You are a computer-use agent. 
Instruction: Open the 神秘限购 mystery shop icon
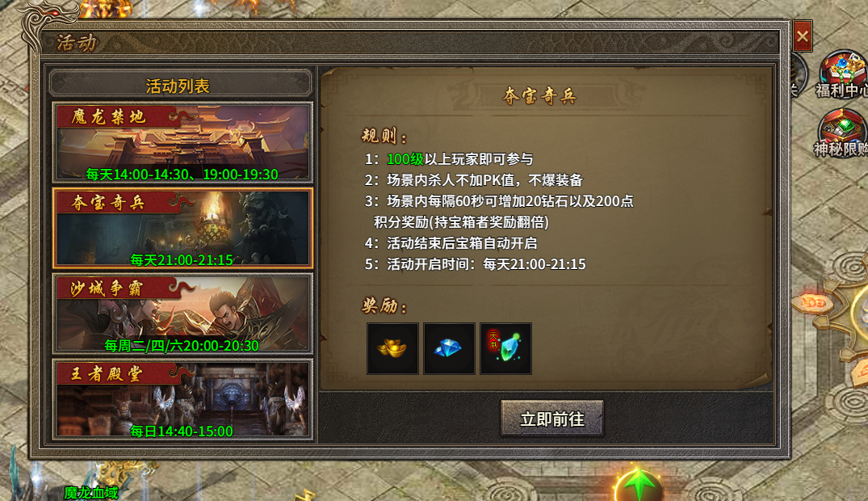tap(842, 133)
